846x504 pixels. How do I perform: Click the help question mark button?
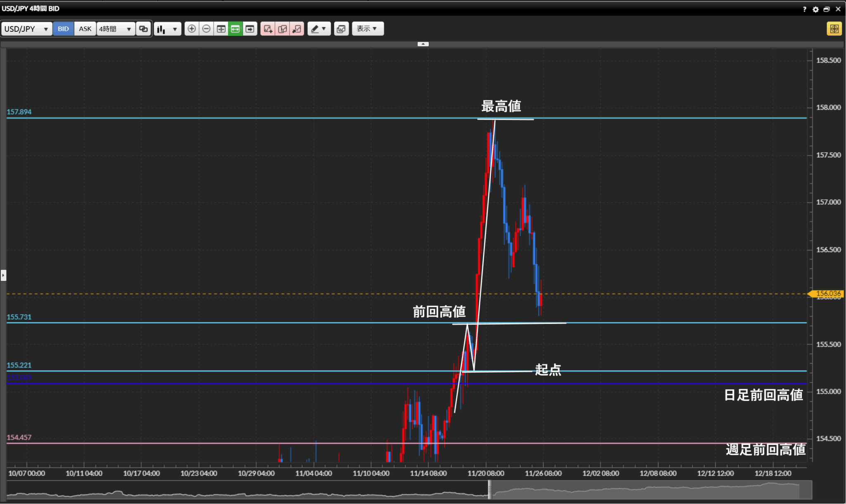tap(804, 9)
